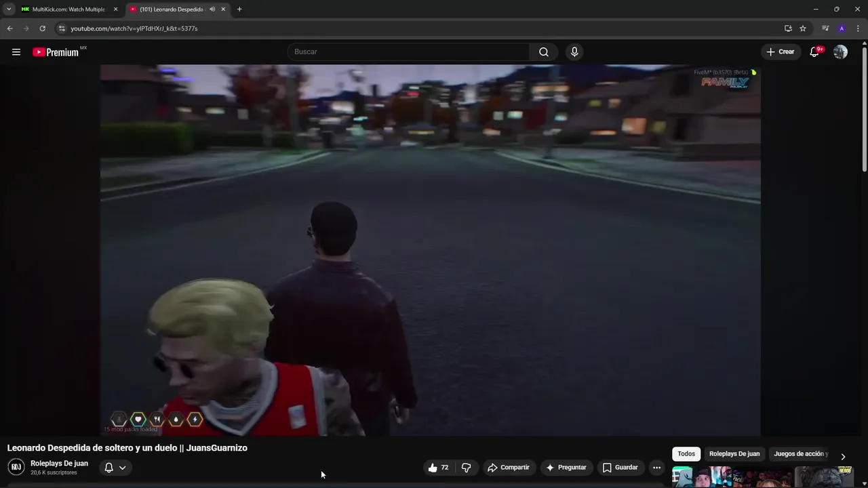Select the Leonardo Despedida YouTube tab

pos(178,9)
